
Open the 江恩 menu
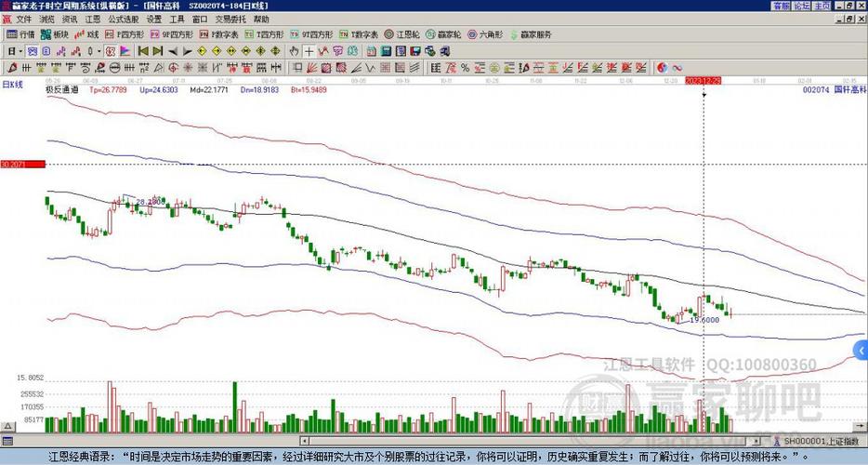point(92,20)
